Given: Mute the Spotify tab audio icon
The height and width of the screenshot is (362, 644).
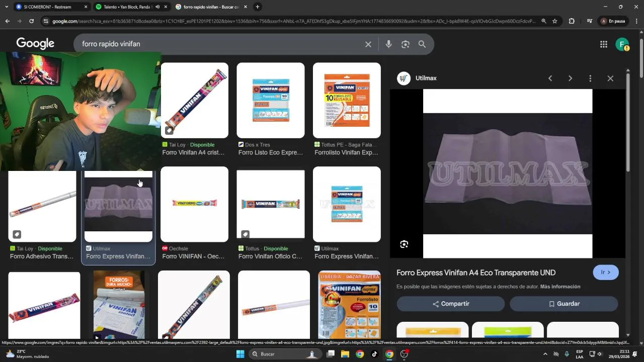Looking at the screenshot, I should (x=157, y=7).
